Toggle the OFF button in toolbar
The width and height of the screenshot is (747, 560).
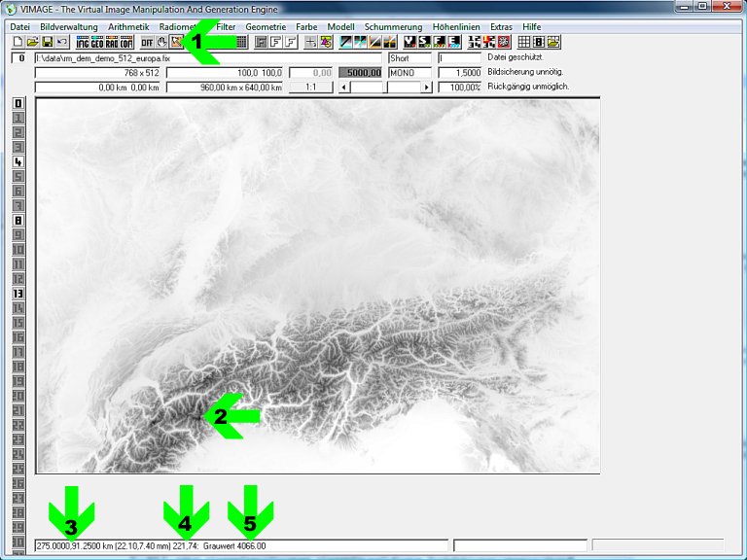146,42
